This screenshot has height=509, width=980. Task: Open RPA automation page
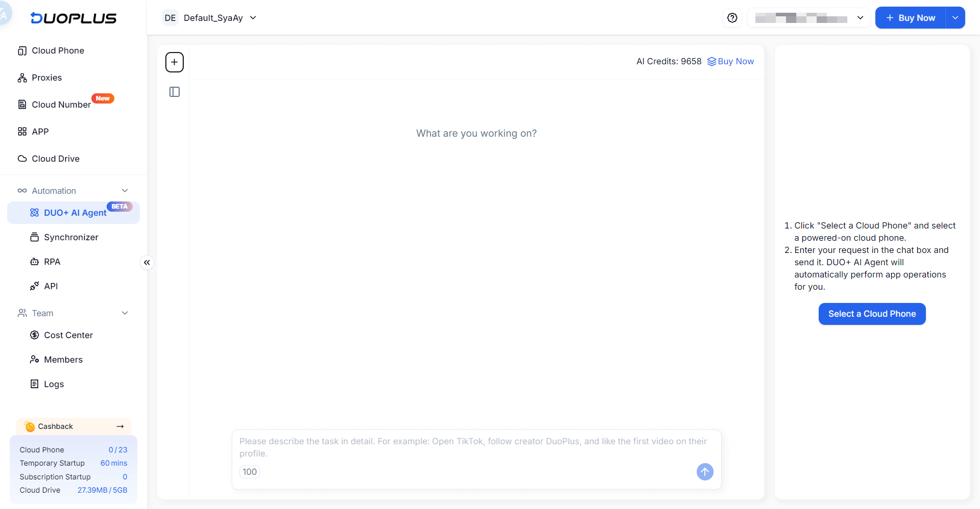pos(52,262)
